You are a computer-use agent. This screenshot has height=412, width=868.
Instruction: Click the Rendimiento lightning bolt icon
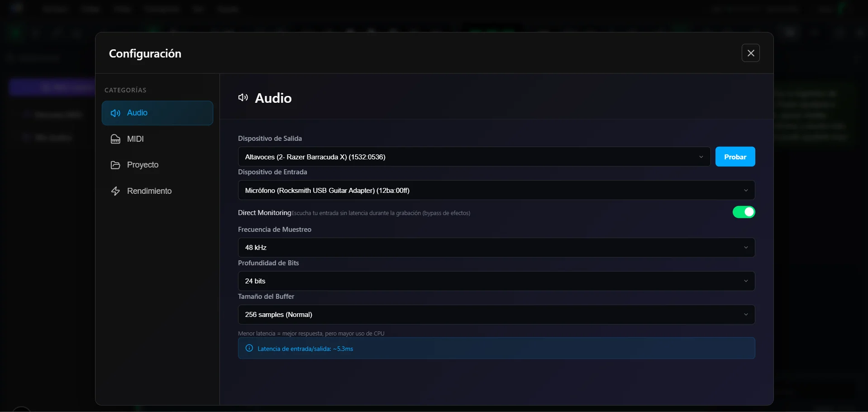[x=115, y=191]
